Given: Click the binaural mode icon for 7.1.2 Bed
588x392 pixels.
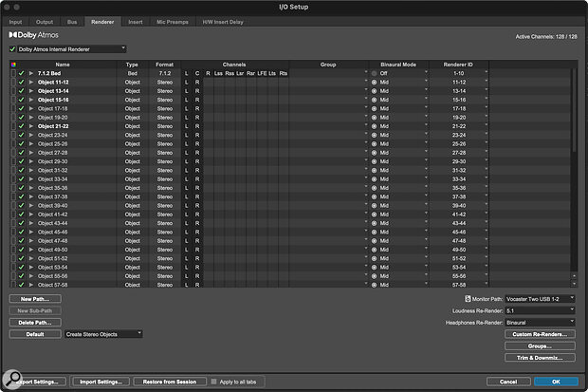Looking at the screenshot, I should click(x=374, y=74).
